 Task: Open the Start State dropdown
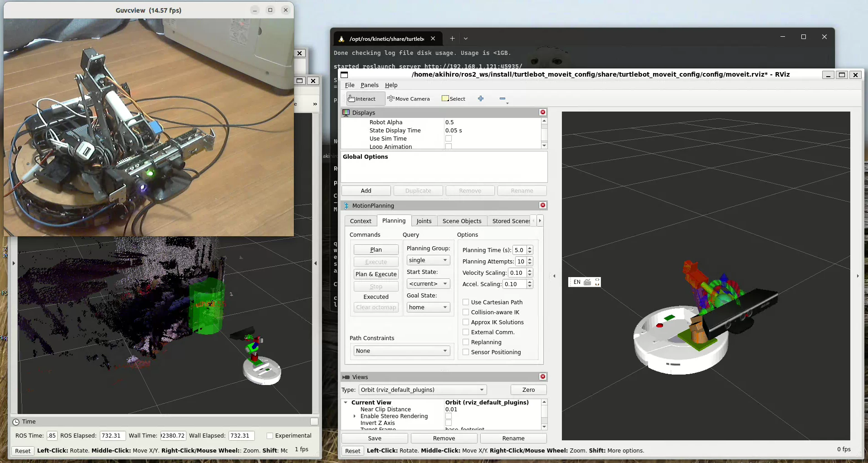[428, 284]
